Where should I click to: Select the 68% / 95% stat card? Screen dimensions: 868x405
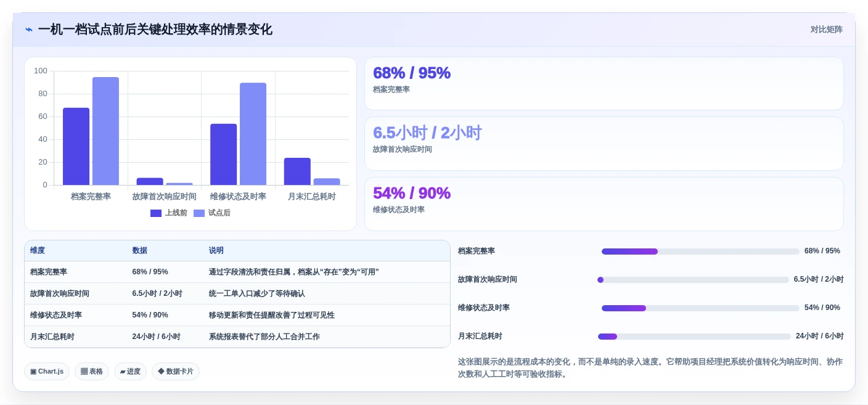(604, 84)
